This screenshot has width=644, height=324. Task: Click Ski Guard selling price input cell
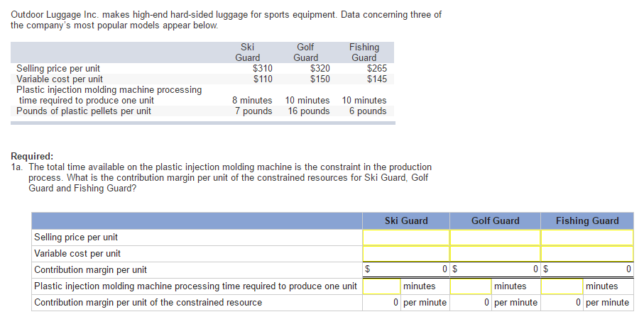405,237
